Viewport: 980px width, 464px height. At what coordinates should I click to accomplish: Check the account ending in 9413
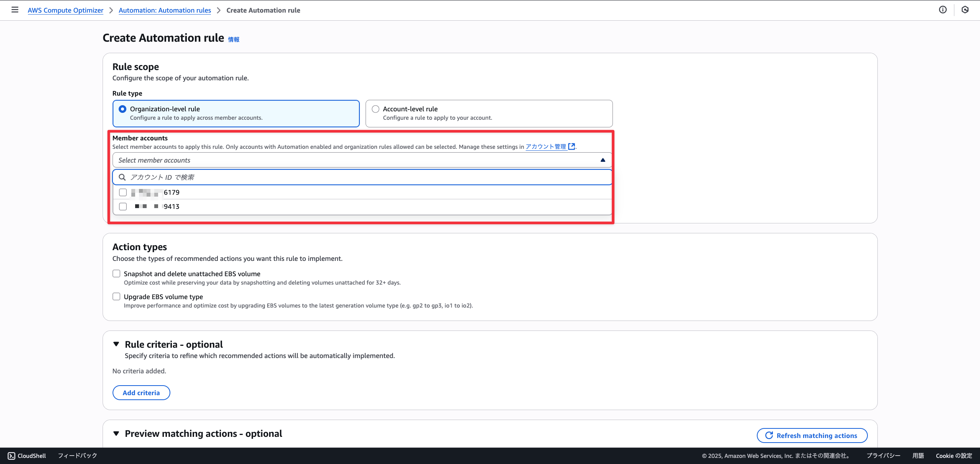point(123,207)
